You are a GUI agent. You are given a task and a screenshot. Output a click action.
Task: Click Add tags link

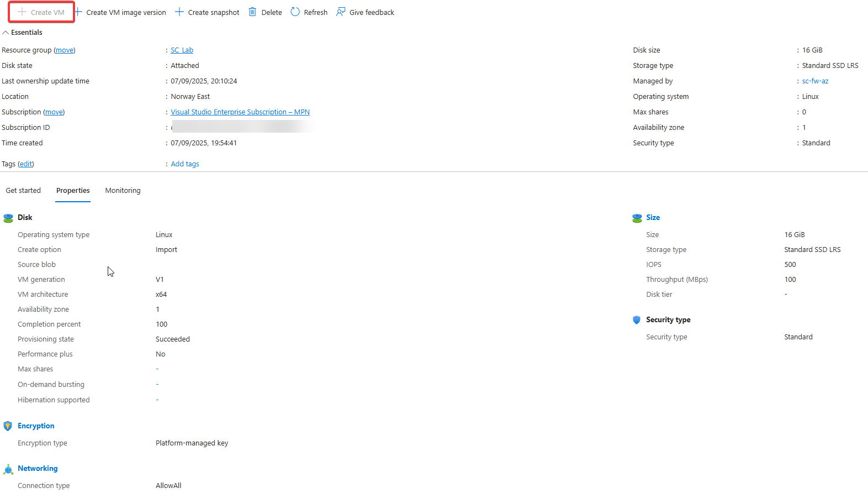tap(185, 164)
